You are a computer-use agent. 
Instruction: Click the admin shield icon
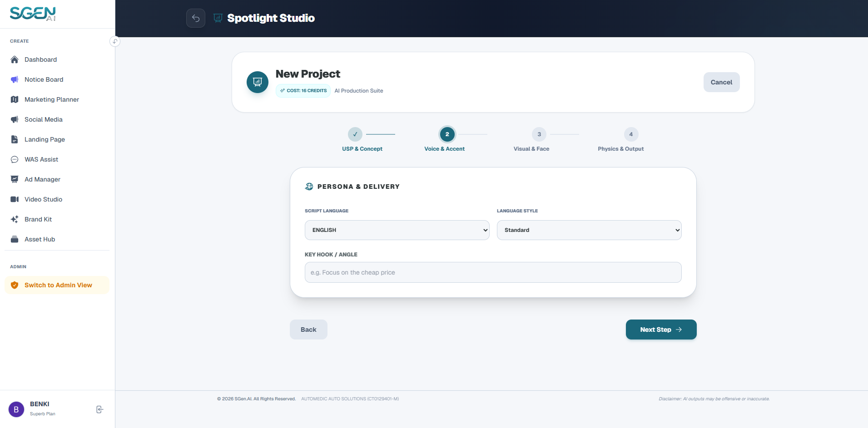pos(15,285)
